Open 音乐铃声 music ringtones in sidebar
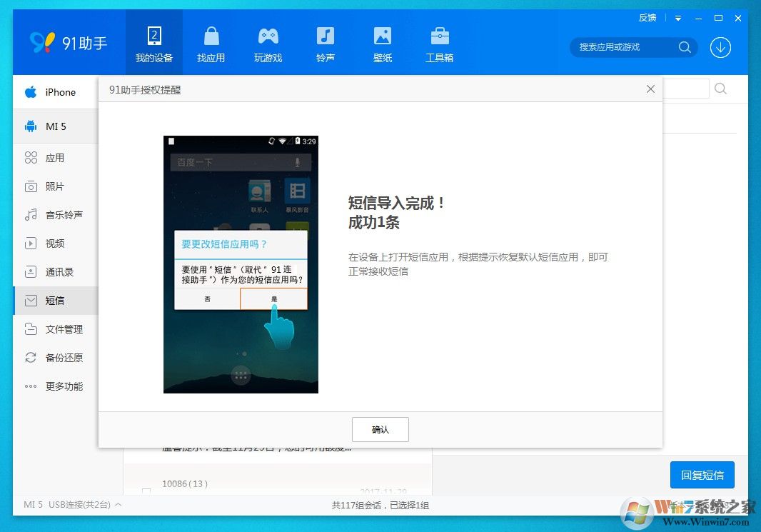Image resolution: width=761 pixels, height=532 pixels. (64, 215)
